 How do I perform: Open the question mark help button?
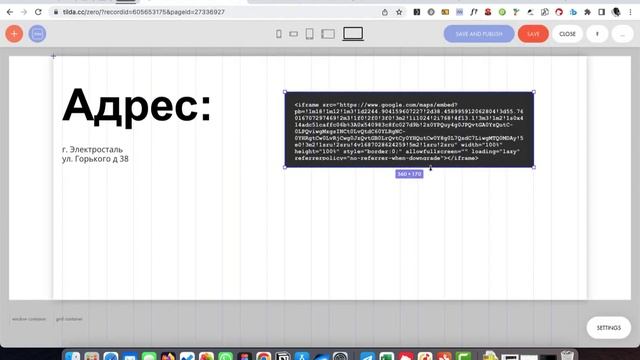[597, 34]
